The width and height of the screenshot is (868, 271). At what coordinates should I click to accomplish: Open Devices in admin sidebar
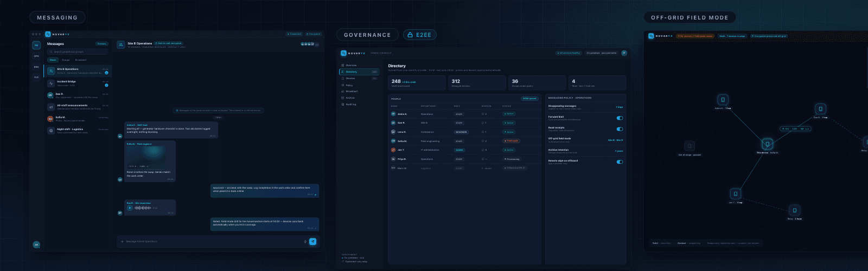click(359, 78)
